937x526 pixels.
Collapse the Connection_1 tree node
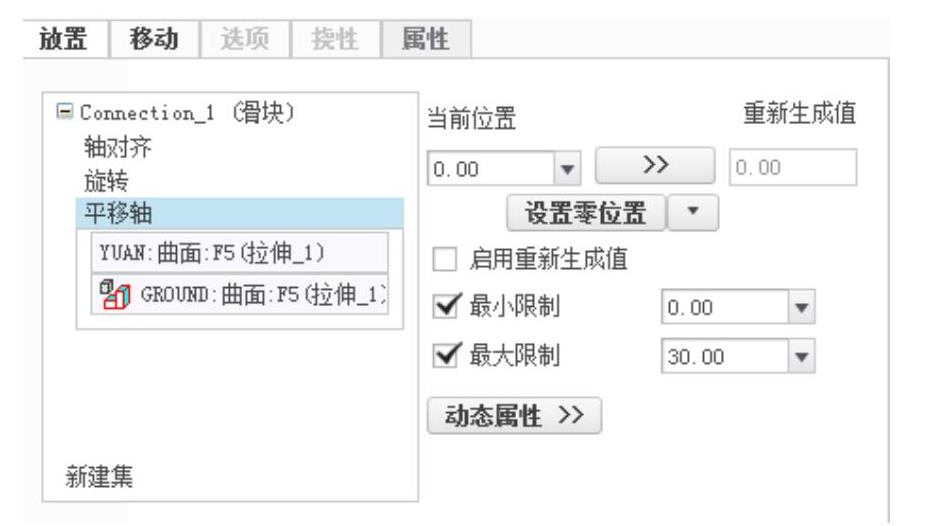(64, 111)
